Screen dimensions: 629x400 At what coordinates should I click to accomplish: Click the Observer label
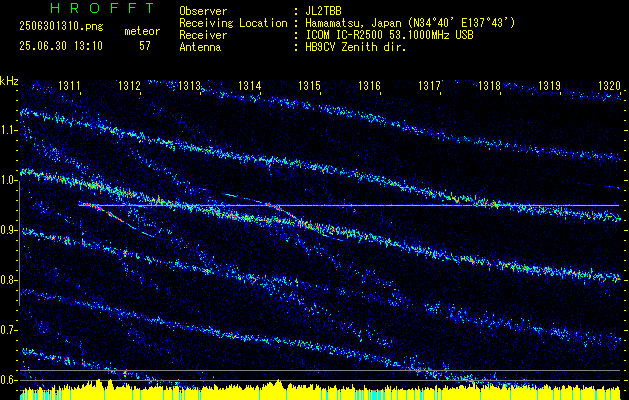[203, 11]
